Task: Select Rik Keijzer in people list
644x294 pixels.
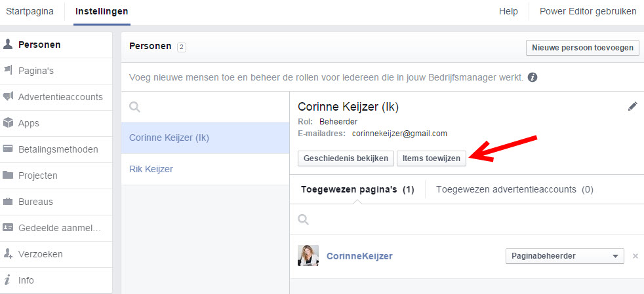Action: 205,169
